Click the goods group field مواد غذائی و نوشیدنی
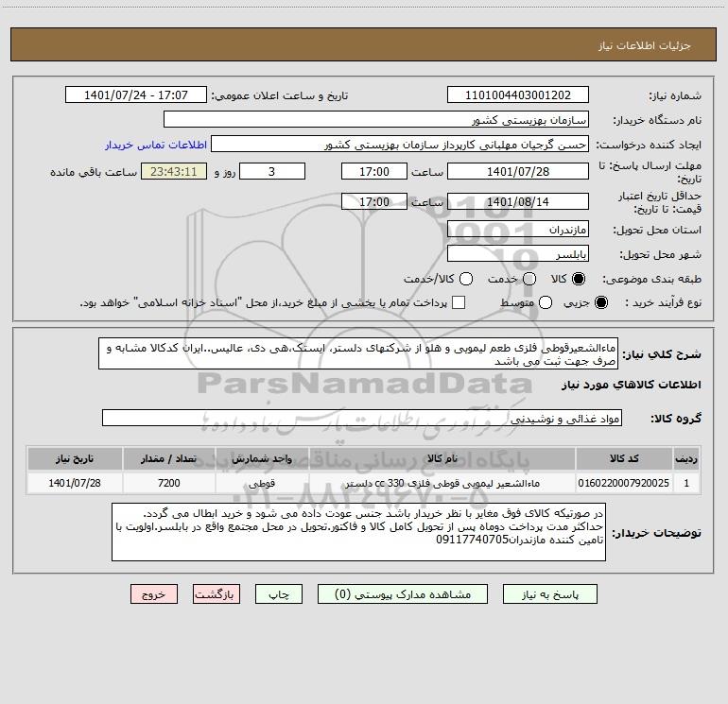Image resolution: width=728 pixels, height=704 pixels. pyautogui.click(x=362, y=418)
